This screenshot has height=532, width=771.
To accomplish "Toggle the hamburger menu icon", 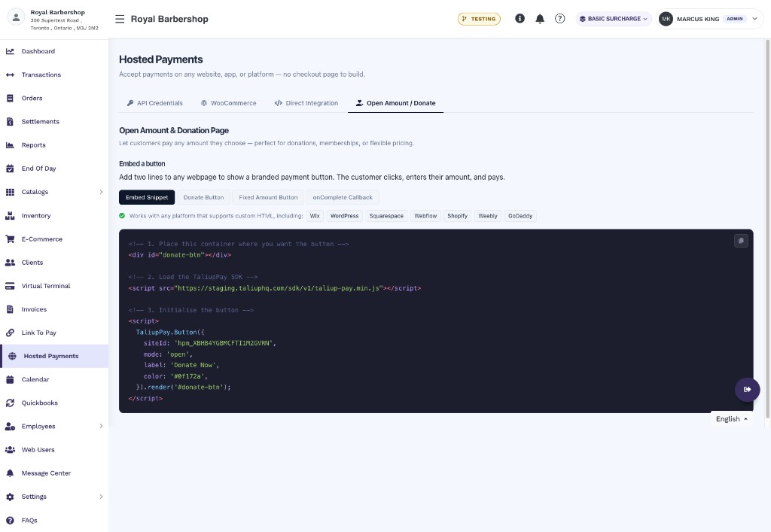I will point(120,19).
